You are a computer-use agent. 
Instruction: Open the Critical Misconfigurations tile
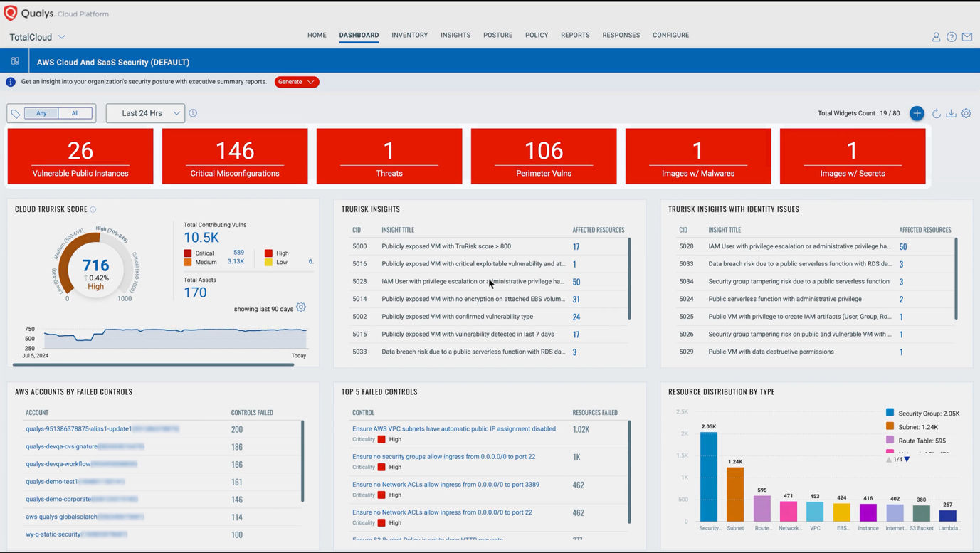235,157
